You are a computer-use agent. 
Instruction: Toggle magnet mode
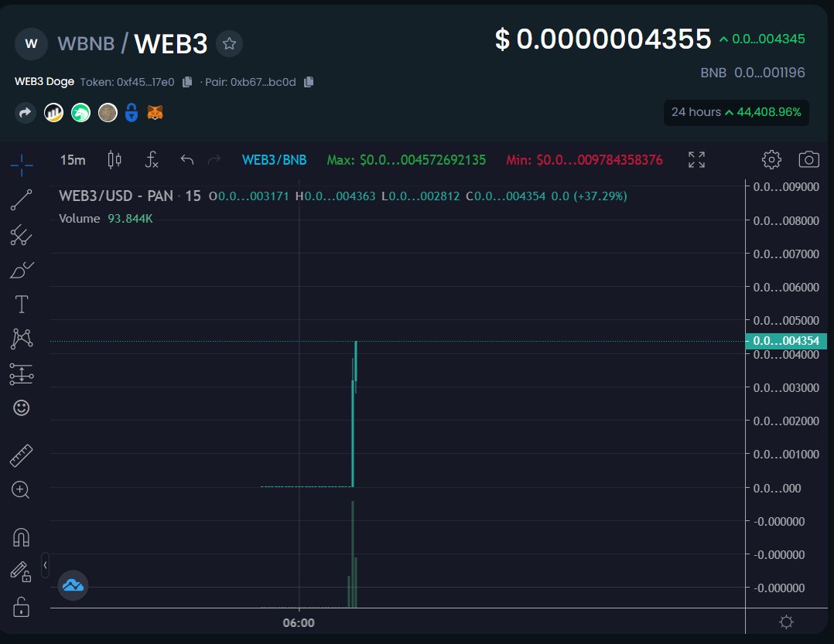click(x=22, y=537)
